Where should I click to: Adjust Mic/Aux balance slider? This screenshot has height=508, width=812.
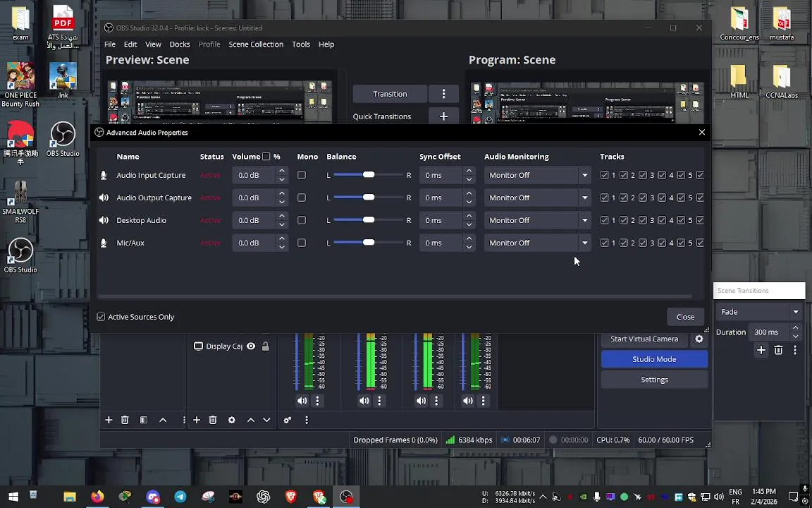[x=368, y=243]
